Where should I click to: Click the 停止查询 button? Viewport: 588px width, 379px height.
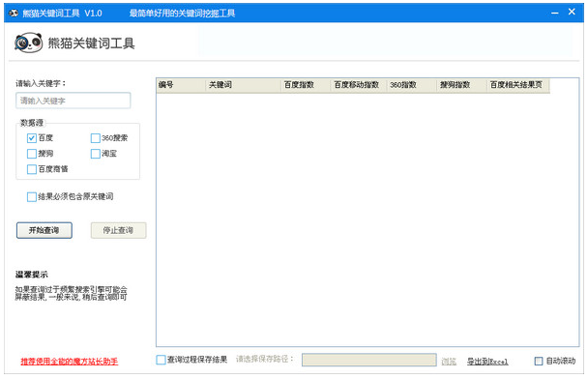pos(119,230)
